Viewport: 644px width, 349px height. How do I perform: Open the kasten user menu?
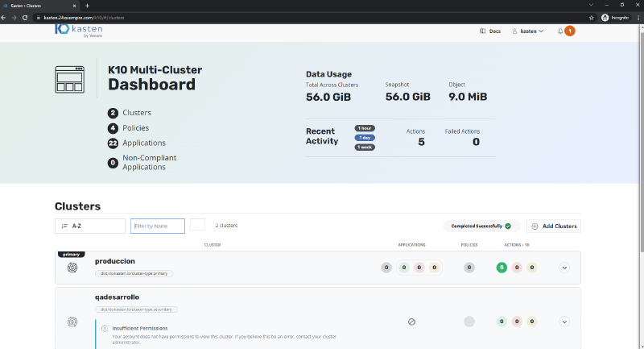coord(528,31)
